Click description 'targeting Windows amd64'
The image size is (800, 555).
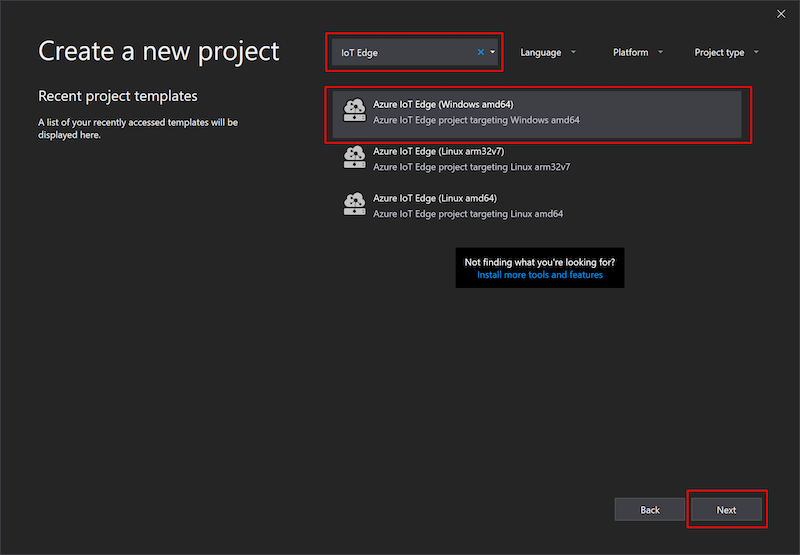[522, 120]
